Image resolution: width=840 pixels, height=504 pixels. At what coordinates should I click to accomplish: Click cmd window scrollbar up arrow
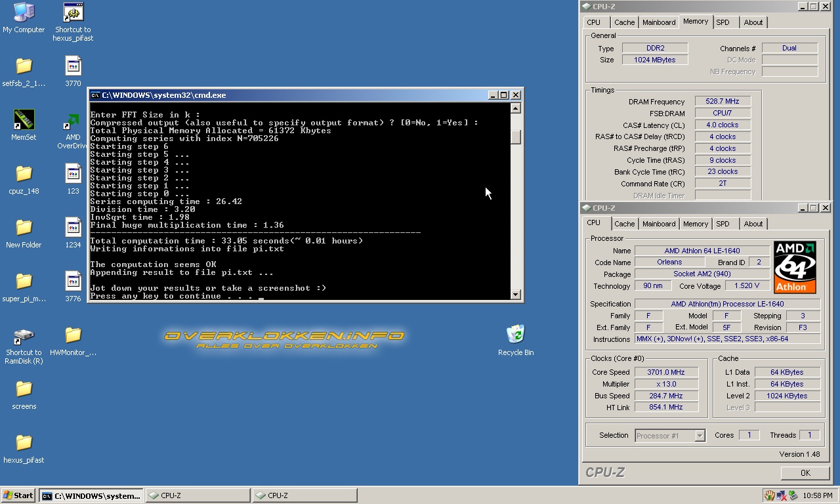(516, 108)
